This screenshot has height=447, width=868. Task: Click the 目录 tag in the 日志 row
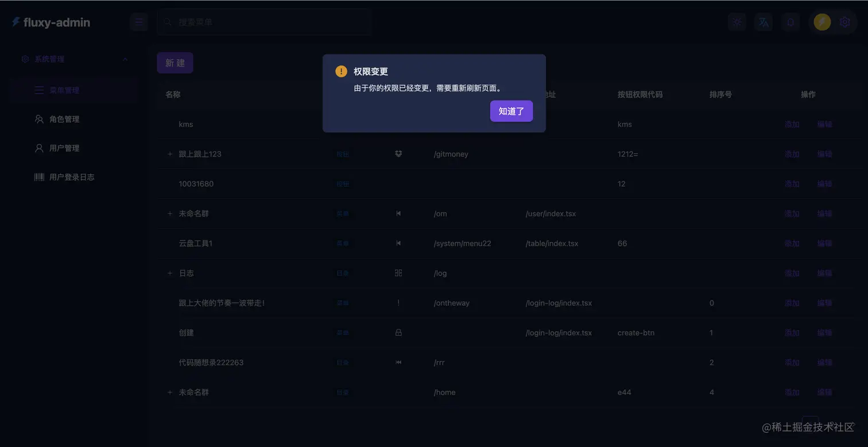[343, 273]
